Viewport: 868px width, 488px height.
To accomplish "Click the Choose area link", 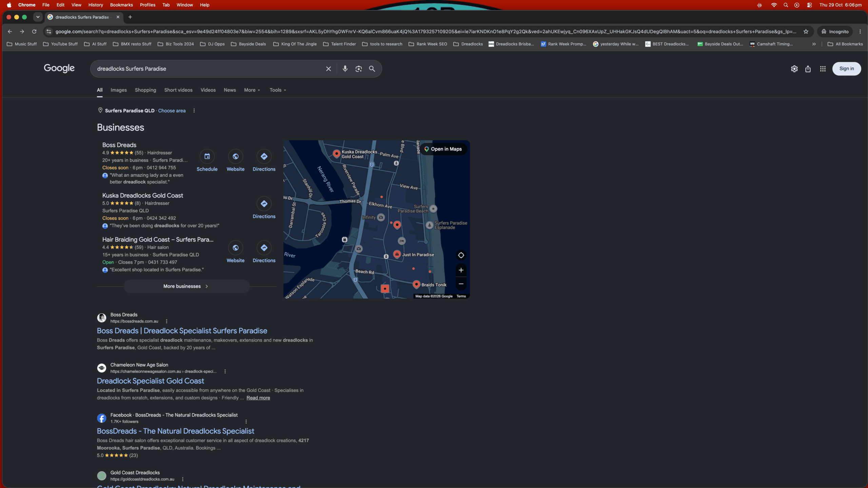I will 172,111.
